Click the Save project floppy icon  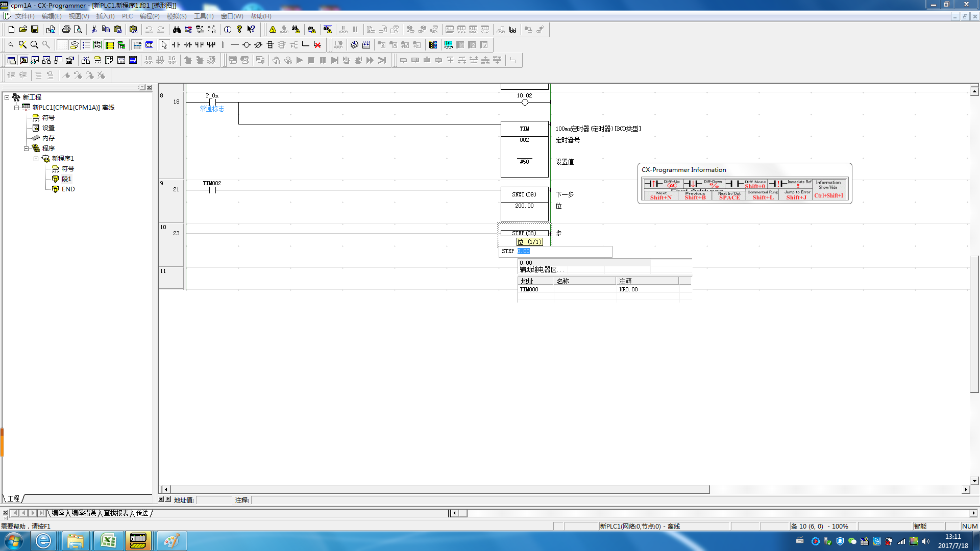(x=35, y=30)
